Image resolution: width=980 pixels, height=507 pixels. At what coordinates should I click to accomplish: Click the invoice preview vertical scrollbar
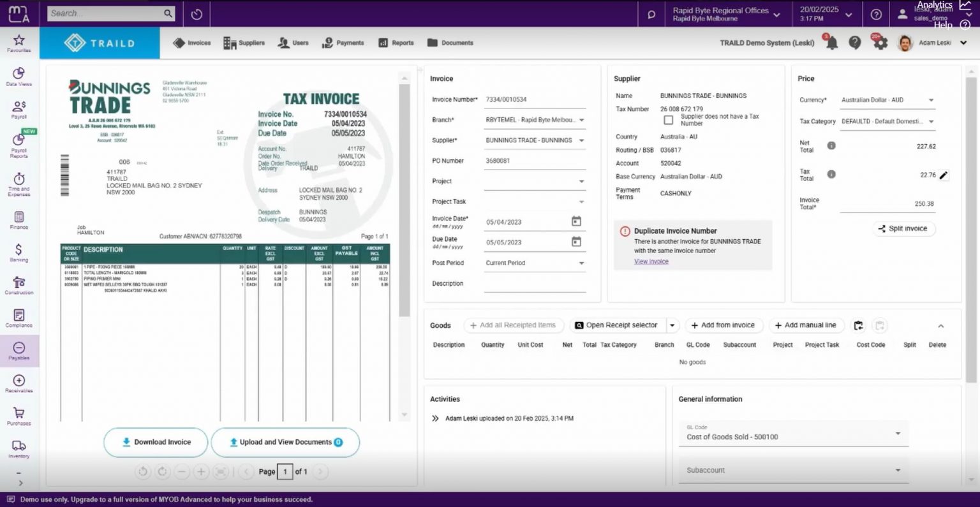tap(404, 200)
